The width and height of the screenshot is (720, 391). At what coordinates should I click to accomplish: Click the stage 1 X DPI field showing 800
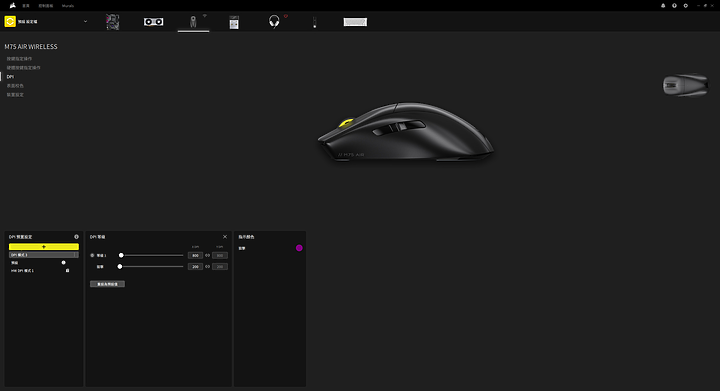pyautogui.click(x=195, y=255)
